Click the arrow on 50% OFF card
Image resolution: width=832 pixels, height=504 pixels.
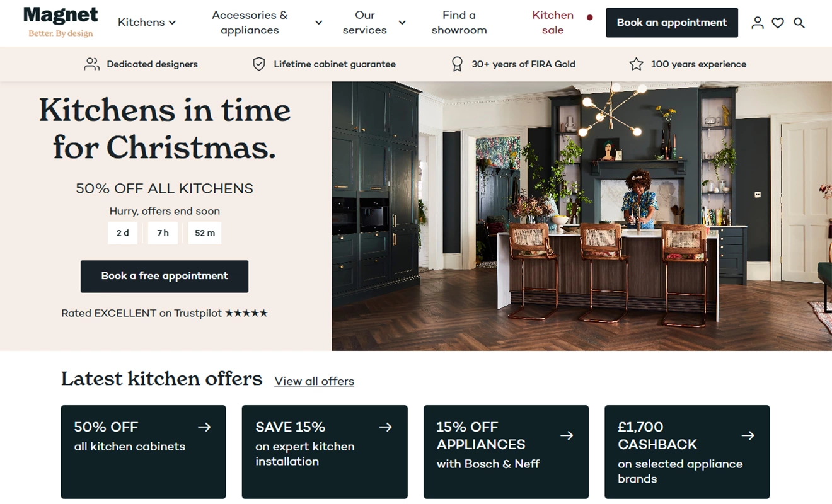point(204,427)
